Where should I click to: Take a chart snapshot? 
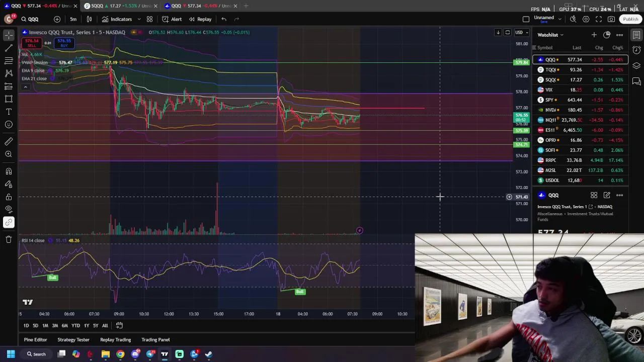pos(611,19)
